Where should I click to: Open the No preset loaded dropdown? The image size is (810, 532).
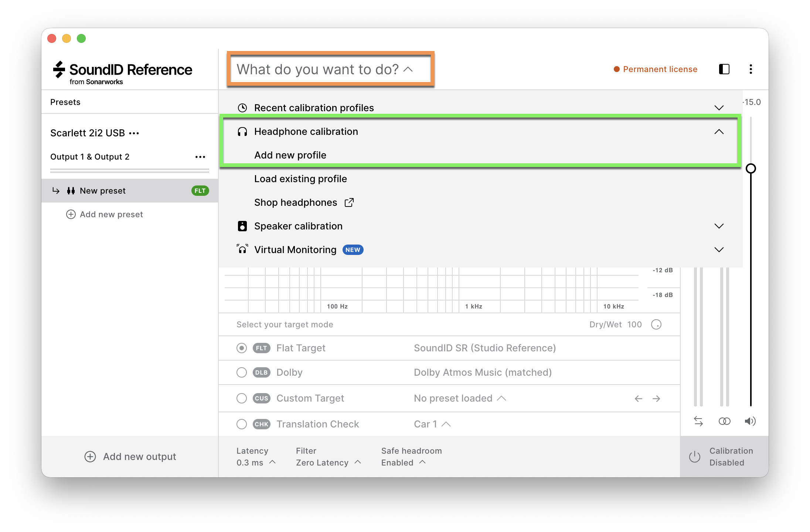pyautogui.click(x=460, y=398)
